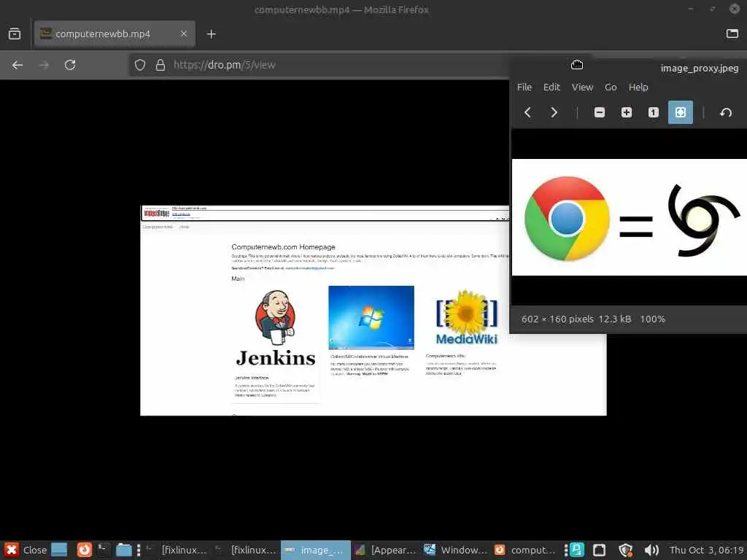Click image_proxy.jpeg window title
Image resolution: width=747 pixels, height=560 pixels.
[700, 68]
